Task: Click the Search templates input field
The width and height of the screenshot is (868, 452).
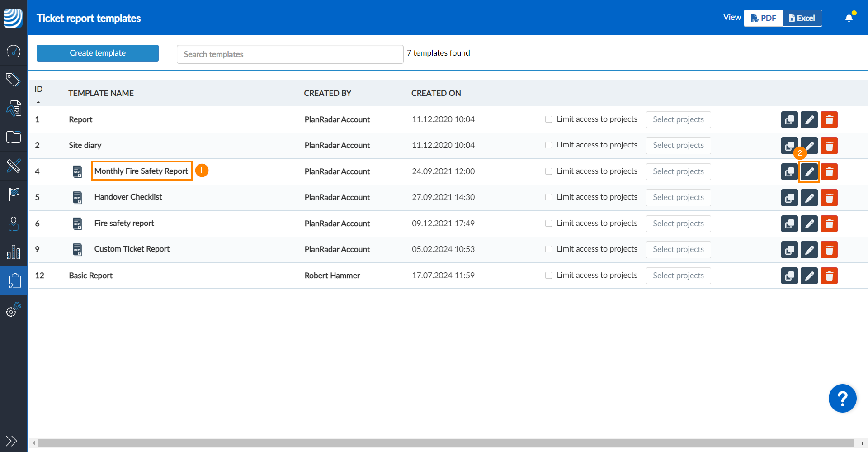Action: pos(290,54)
